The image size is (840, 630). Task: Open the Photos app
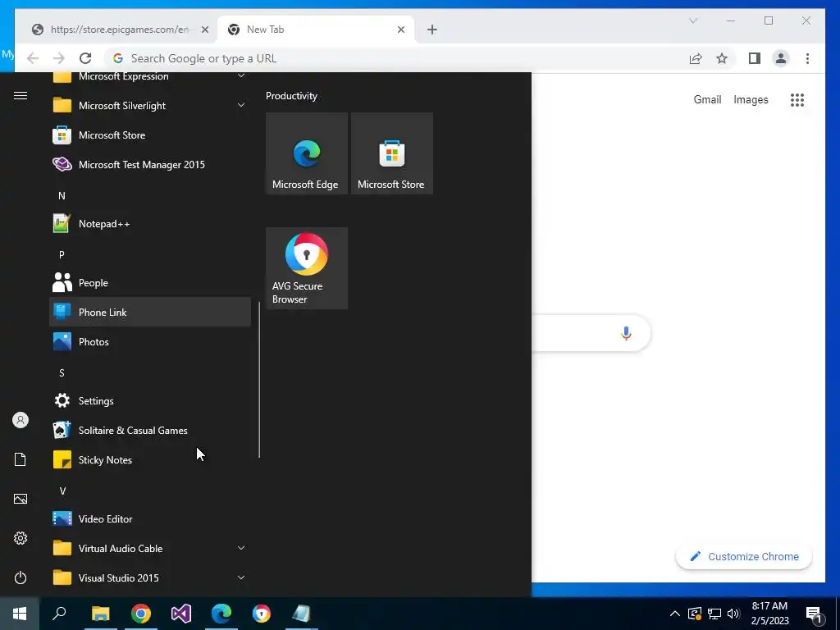150,341
